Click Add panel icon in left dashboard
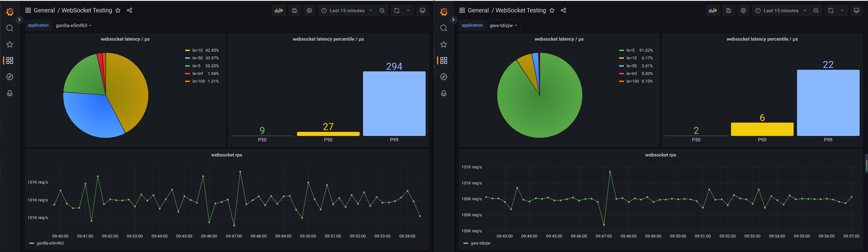Viewport: 868px width, 252px height. pyautogui.click(x=279, y=10)
